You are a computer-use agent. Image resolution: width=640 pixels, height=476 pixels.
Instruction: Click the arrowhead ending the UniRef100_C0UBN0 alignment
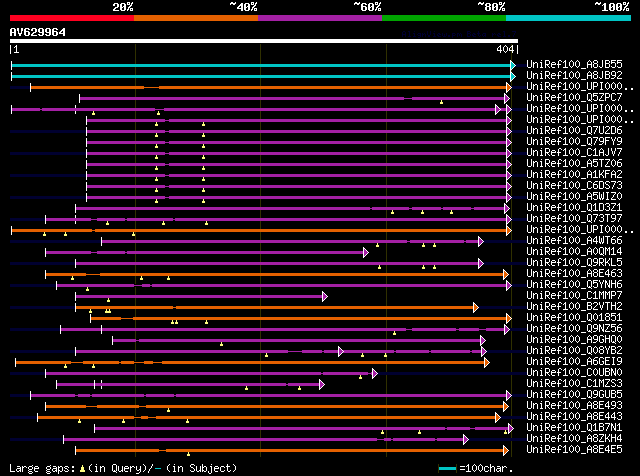tap(375, 374)
